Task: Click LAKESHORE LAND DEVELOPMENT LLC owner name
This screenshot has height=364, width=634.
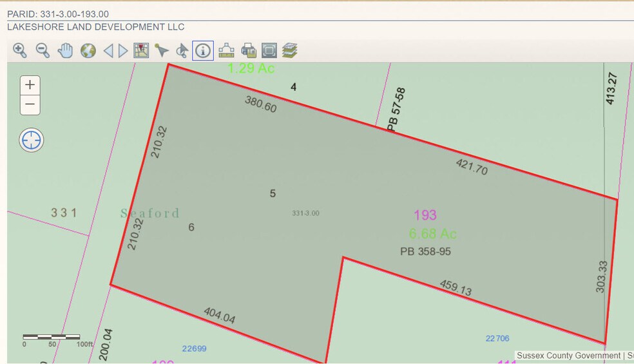Action: [96, 27]
